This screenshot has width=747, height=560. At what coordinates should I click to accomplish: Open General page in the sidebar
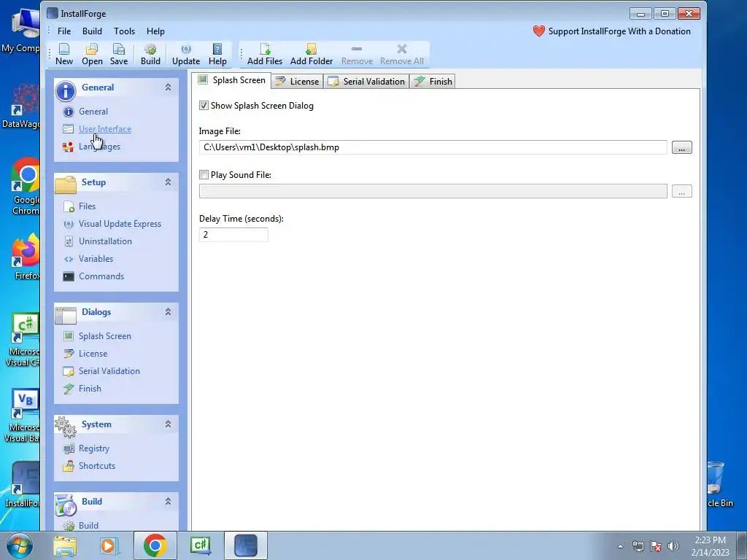click(93, 112)
